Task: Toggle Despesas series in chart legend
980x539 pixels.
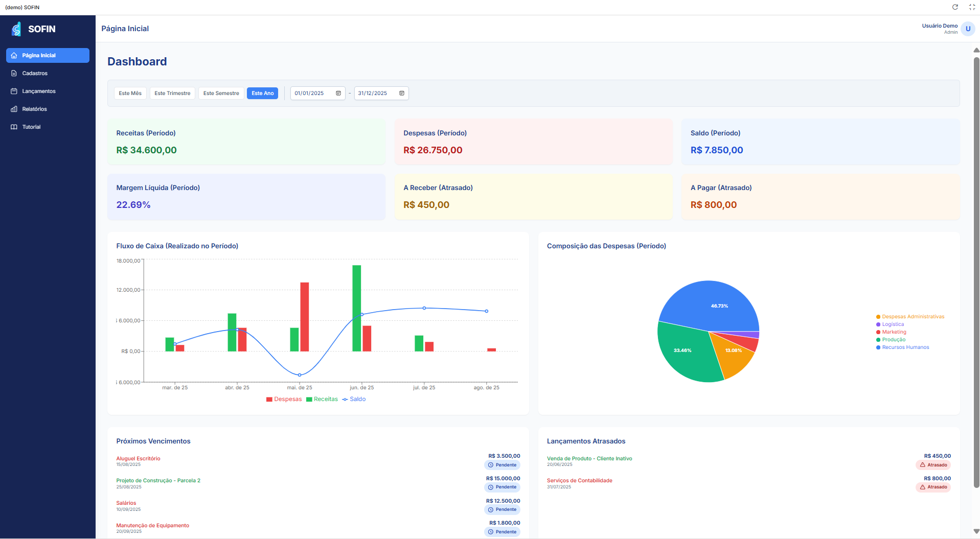Action: pos(284,400)
